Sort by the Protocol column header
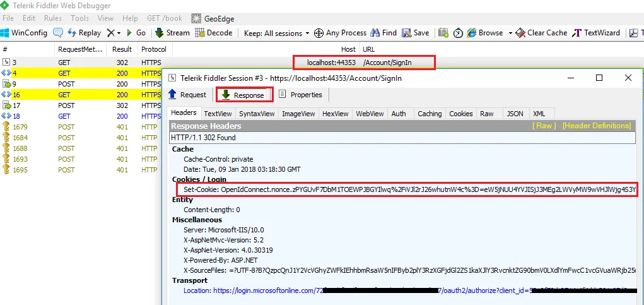Screen dimensions: 644x305 [x=155, y=49]
